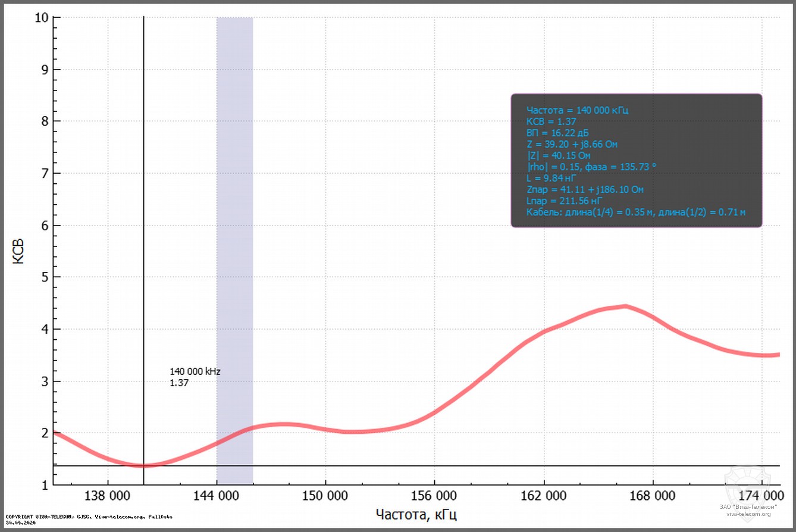Click the "ВП = 16.22 дБ" readout line
796x532 pixels.
click(557, 133)
